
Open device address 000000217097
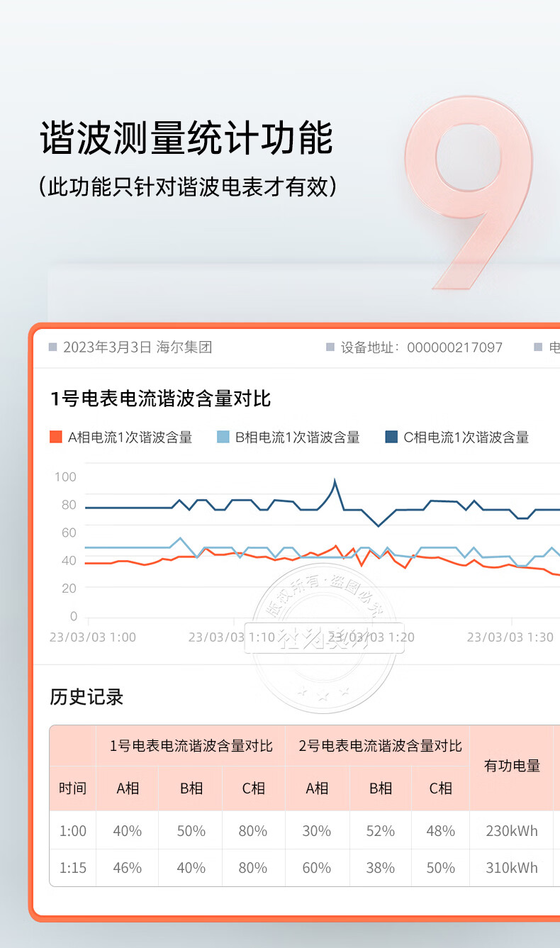pos(454,347)
